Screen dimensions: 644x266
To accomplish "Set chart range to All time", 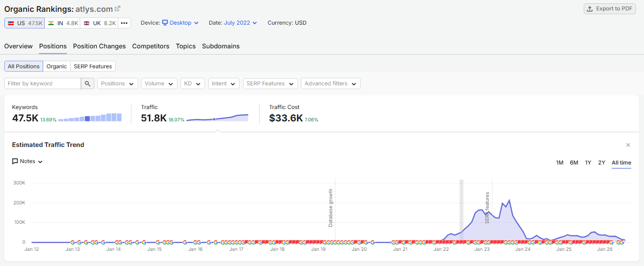I will (x=621, y=163).
